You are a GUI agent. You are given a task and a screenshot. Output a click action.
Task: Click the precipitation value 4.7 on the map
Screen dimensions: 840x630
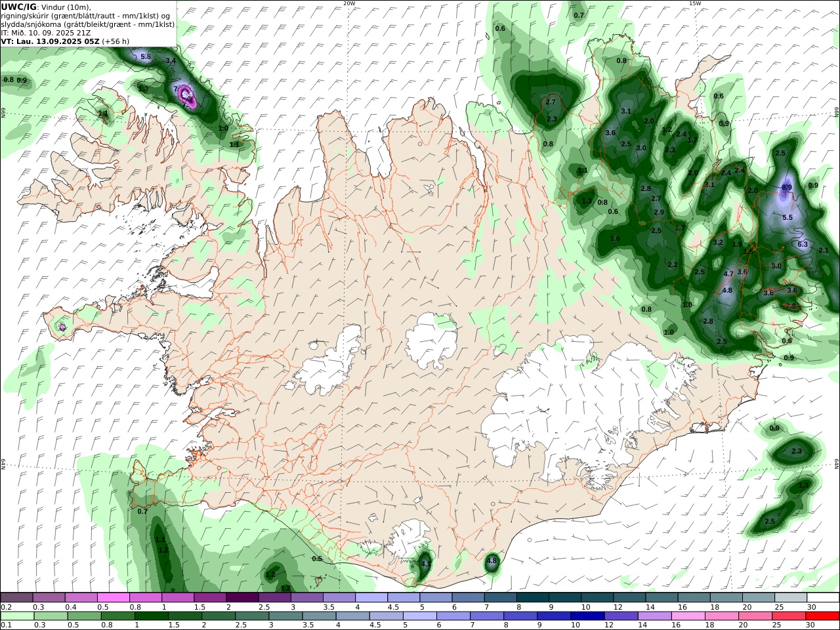click(728, 274)
